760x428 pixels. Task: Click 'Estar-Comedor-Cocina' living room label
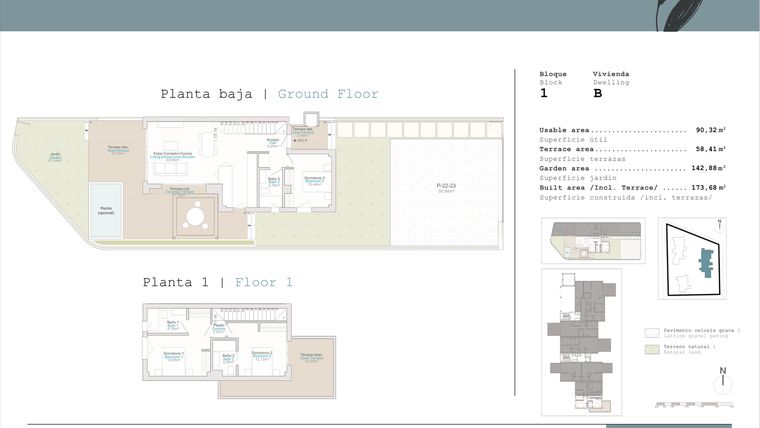(x=173, y=156)
